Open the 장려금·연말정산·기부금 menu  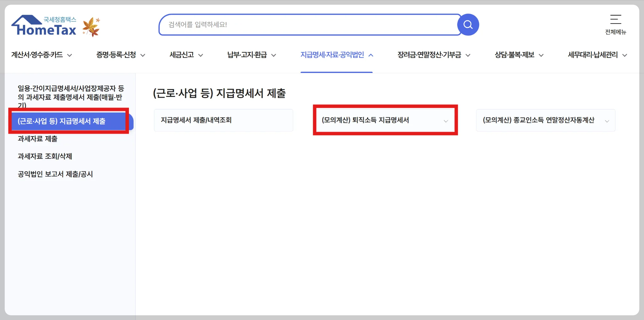point(430,55)
